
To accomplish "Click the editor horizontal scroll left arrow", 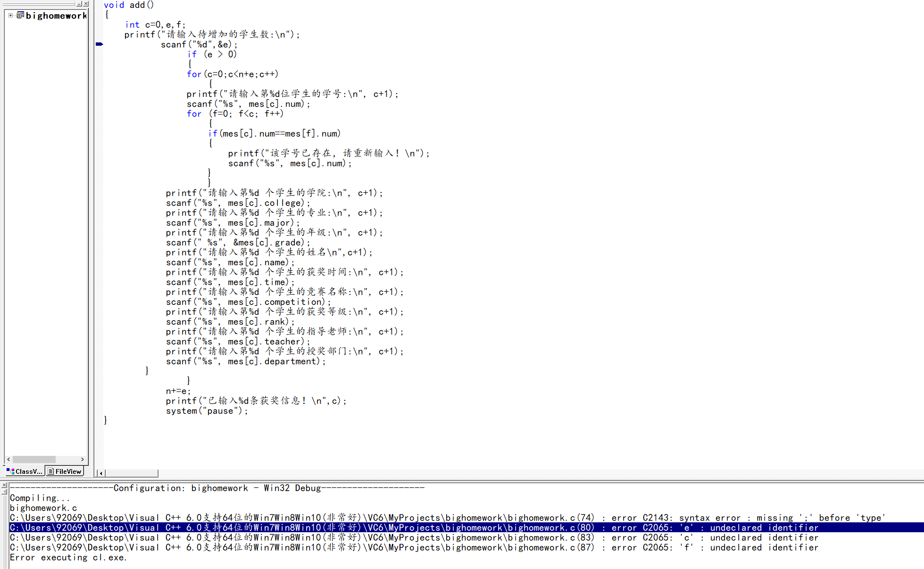I will point(101,473).
